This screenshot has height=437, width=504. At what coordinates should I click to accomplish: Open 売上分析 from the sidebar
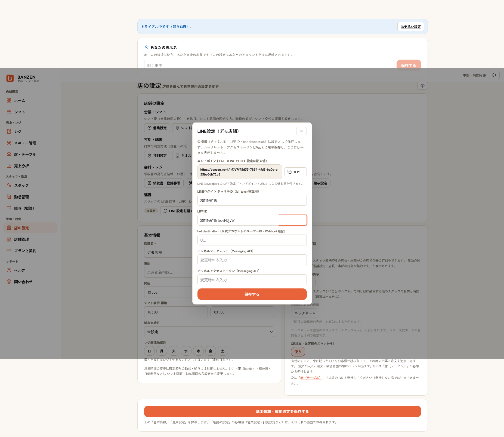(x=30, y=166)
